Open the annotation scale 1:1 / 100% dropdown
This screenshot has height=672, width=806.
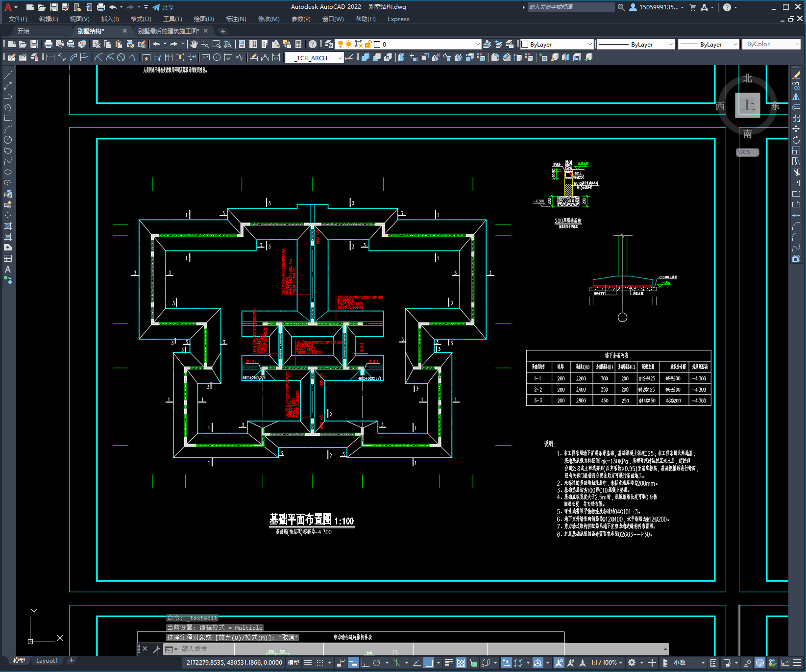click(606, 663)
